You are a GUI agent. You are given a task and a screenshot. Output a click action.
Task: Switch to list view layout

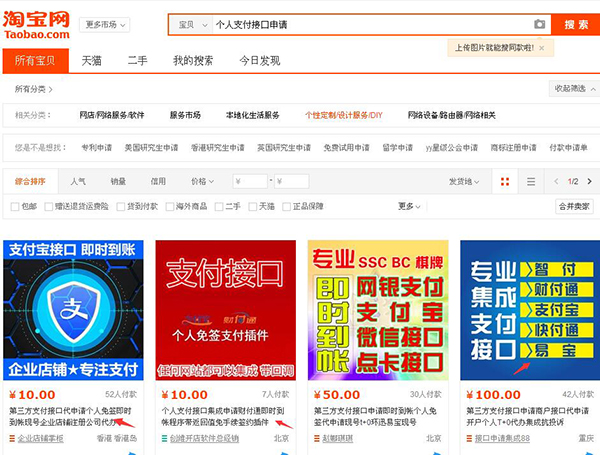[531, 181]
